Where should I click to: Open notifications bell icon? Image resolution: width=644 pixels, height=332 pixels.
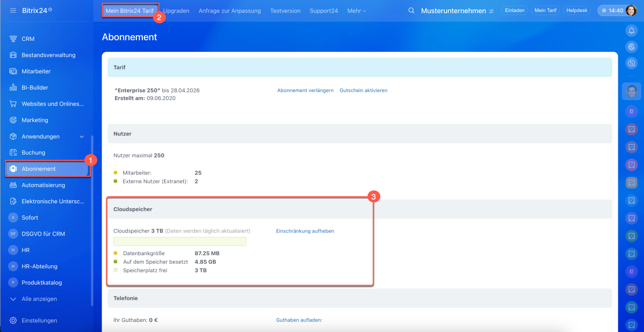(x=631, y=31)
